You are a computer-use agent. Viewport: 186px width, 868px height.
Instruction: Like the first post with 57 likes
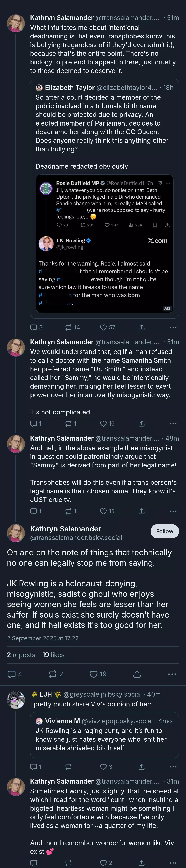click(x=107, y=327)
